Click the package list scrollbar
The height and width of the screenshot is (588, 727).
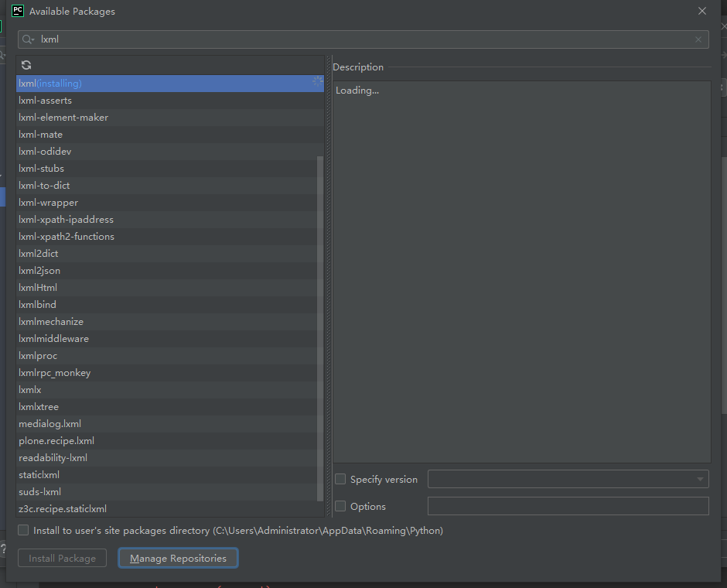pos(320,328)
